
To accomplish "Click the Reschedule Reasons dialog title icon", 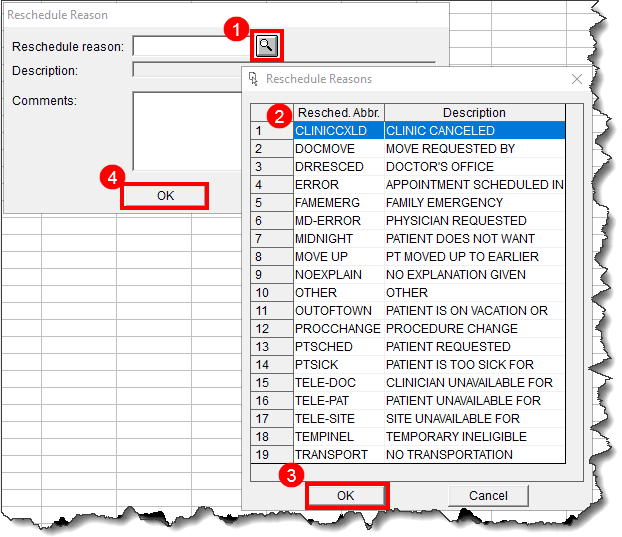I will click(x=254, y=79).
